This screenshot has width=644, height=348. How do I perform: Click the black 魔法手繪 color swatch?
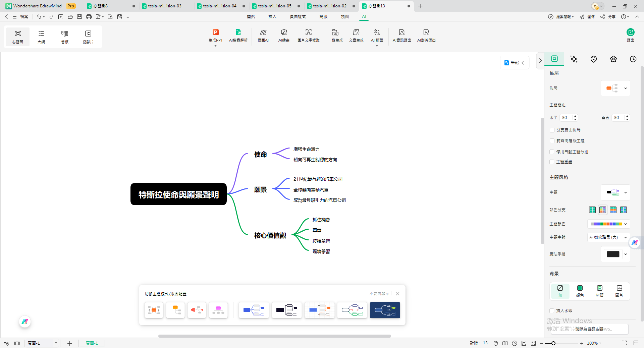(x=613, y=254)
